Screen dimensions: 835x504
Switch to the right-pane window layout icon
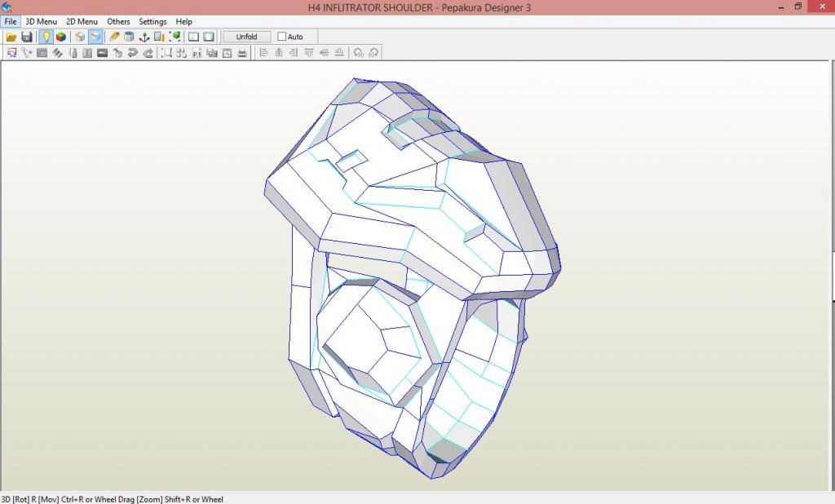pos(209,37)
